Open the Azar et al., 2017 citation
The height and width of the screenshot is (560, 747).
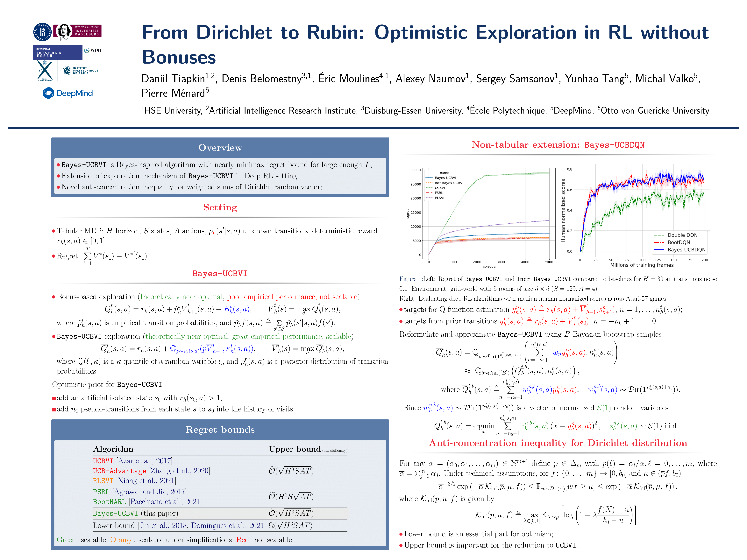(145, 461)
